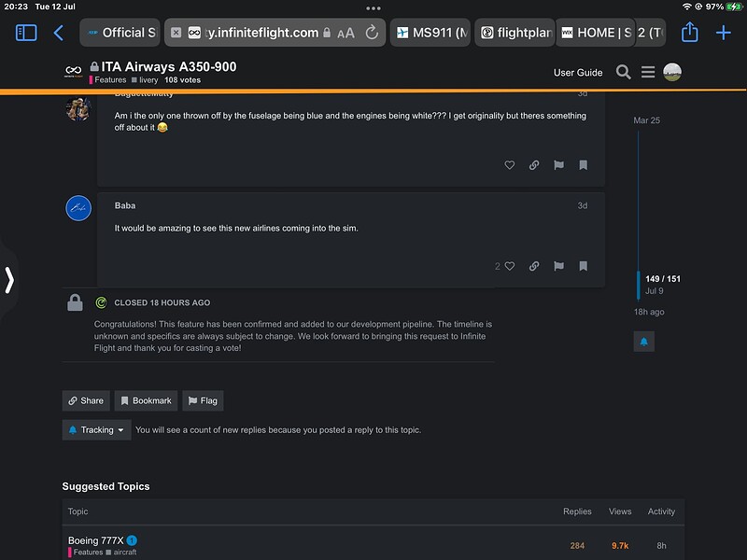
Task: Switch to the HOME | S tab
Action: [x=596, y=33]
